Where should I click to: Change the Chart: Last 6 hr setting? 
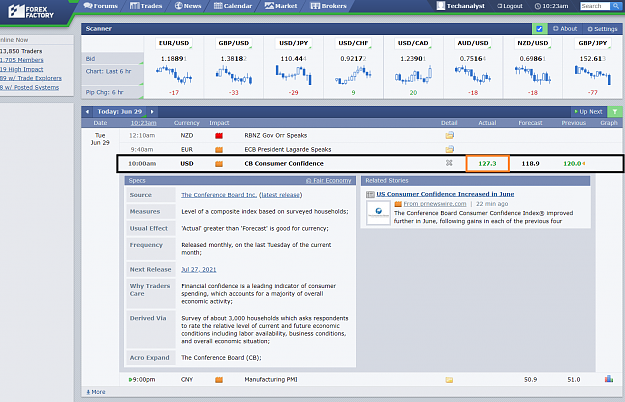pyautogui.click(x=112, y=75)
